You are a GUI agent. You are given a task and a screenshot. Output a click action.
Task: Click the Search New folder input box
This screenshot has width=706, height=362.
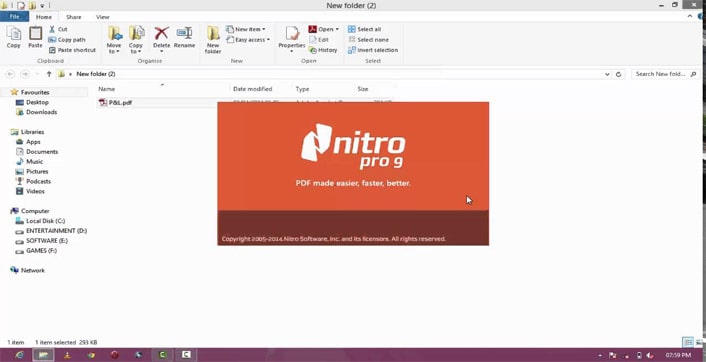pos(665,74)
